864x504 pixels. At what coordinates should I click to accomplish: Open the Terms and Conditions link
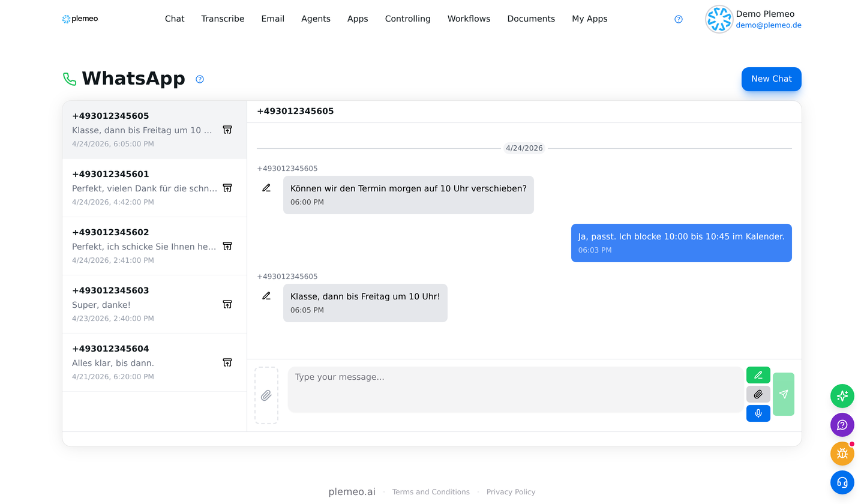click(431, 492)
